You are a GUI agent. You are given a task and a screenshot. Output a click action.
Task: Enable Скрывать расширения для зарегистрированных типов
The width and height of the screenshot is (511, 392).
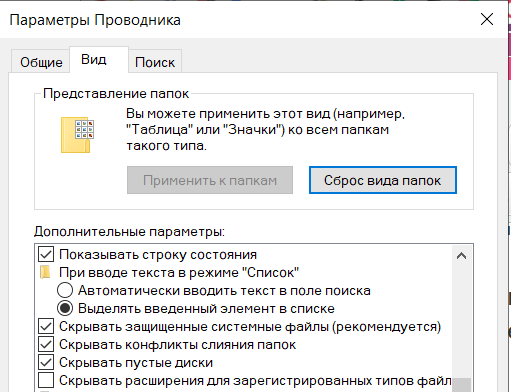(46, 380)
